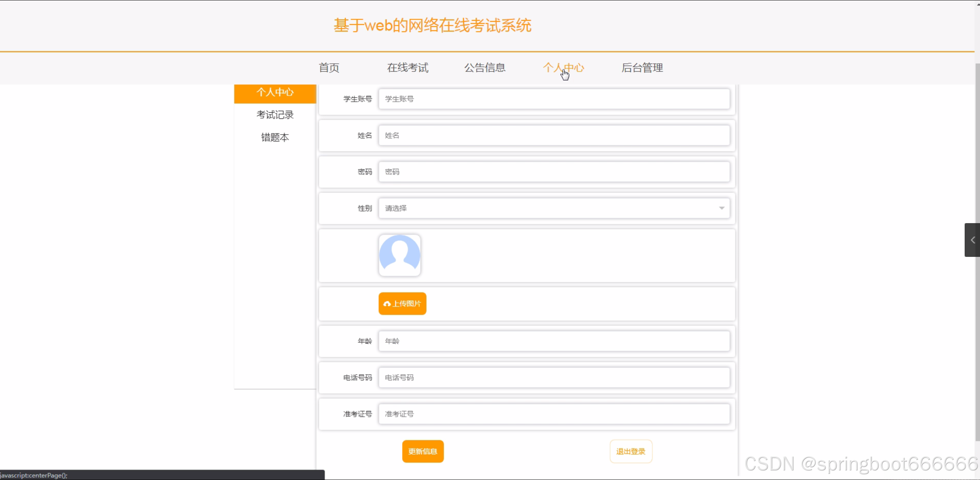Go to 在线考试 navigation item
Viewport: 980px width, 480px height.
408,68
